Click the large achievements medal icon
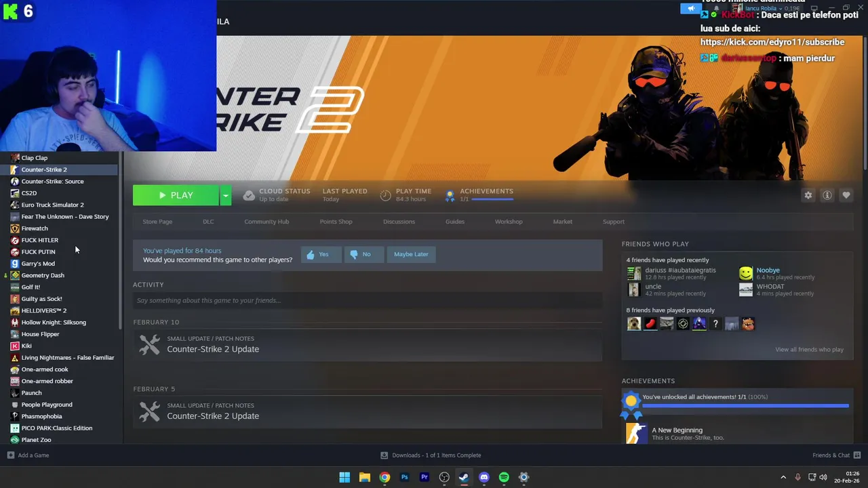The height and width of the screenshot is (488, 868). point(631,405)
